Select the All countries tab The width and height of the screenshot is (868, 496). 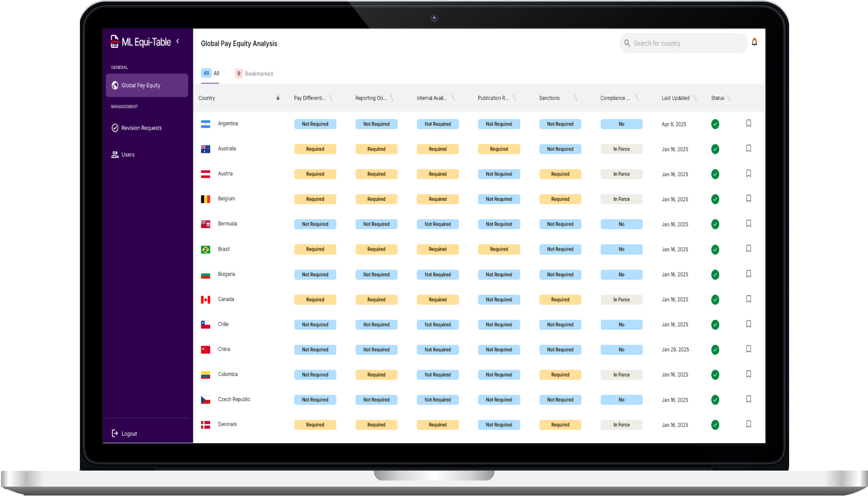coord(211,73)
